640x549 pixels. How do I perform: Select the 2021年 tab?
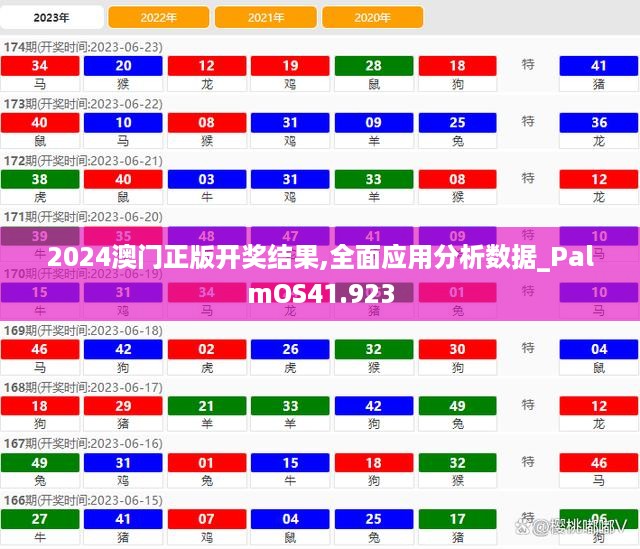tap(266, 18)
